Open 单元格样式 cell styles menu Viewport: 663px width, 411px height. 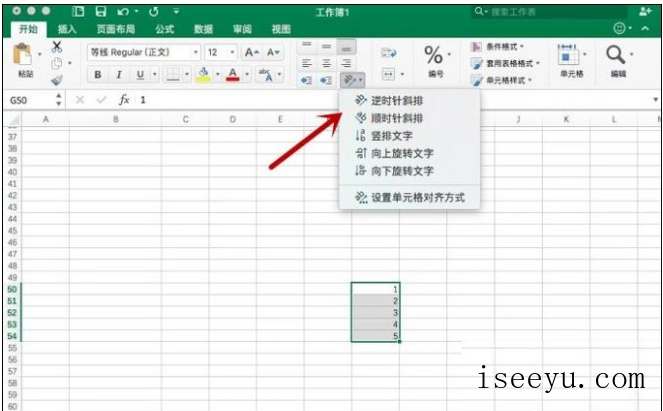point(501,80)
